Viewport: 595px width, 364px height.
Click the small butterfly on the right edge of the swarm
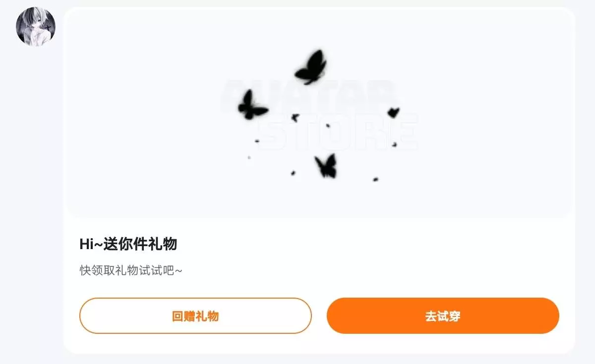(393, 112)
